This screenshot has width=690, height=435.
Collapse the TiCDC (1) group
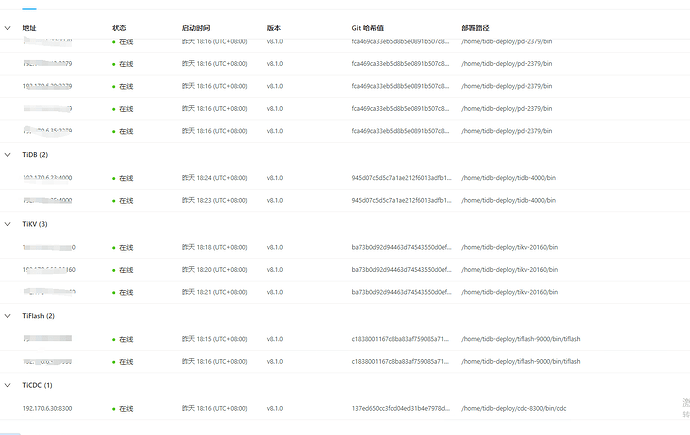pyautogui.click(x=8, y=385)
